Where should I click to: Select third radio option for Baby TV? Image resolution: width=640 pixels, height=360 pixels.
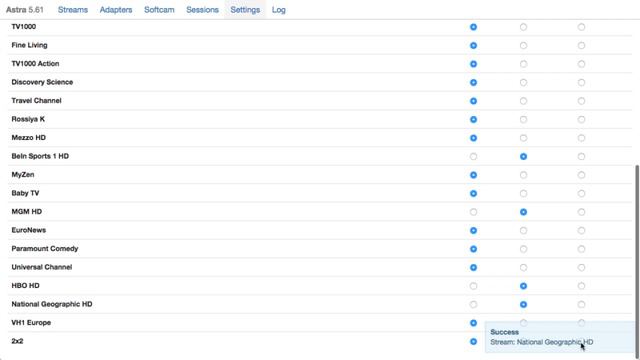(581, 193)
